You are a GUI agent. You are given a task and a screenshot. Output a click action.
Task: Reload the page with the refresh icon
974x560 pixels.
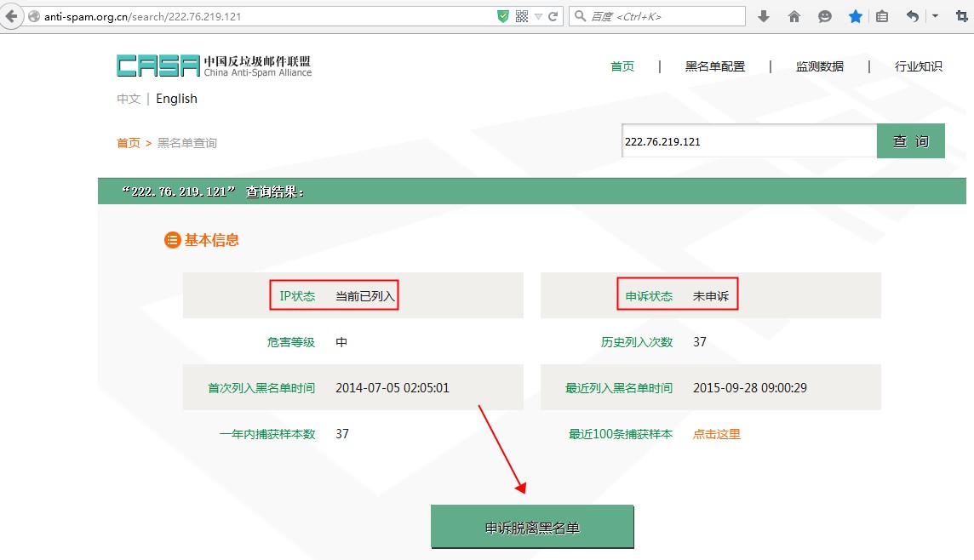[x=553, y=16]
